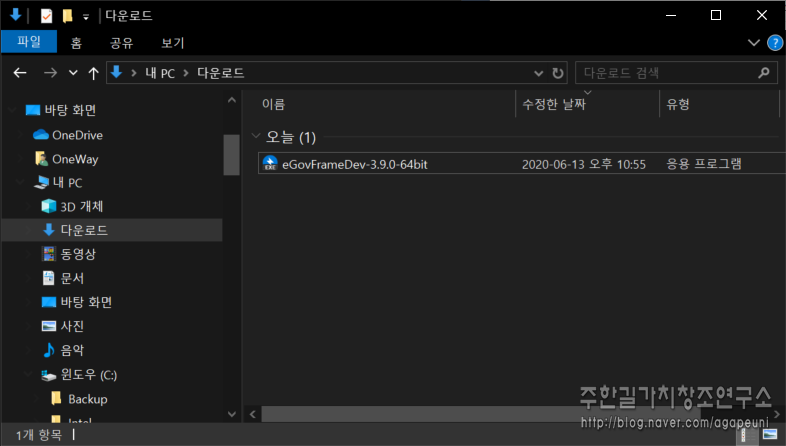Switch to large icons view button
The width and height of the screenshot is (786, 446).
pyautogui.click(x=770, y=434)
